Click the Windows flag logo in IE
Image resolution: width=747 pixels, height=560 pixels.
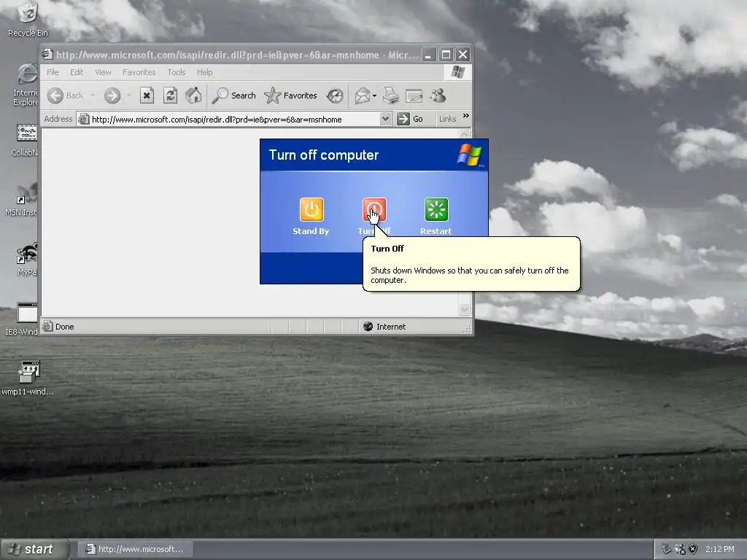tap(458, 72)
